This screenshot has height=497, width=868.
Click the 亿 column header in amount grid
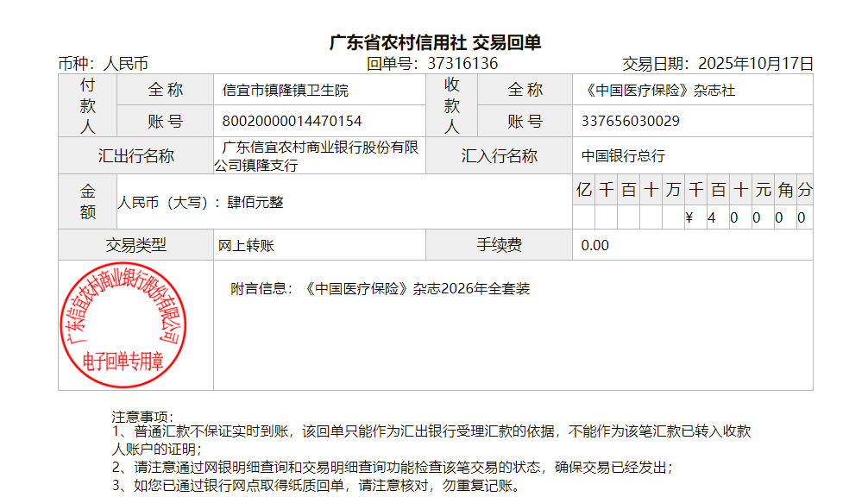(584, 190)
